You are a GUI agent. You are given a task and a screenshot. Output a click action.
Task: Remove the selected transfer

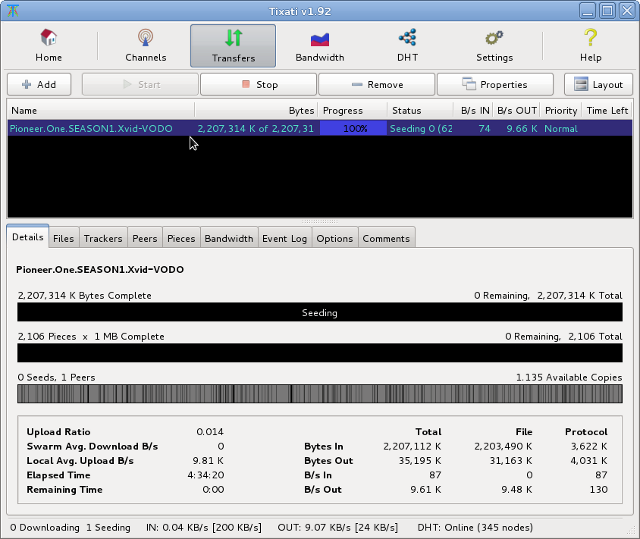[376, 84]
